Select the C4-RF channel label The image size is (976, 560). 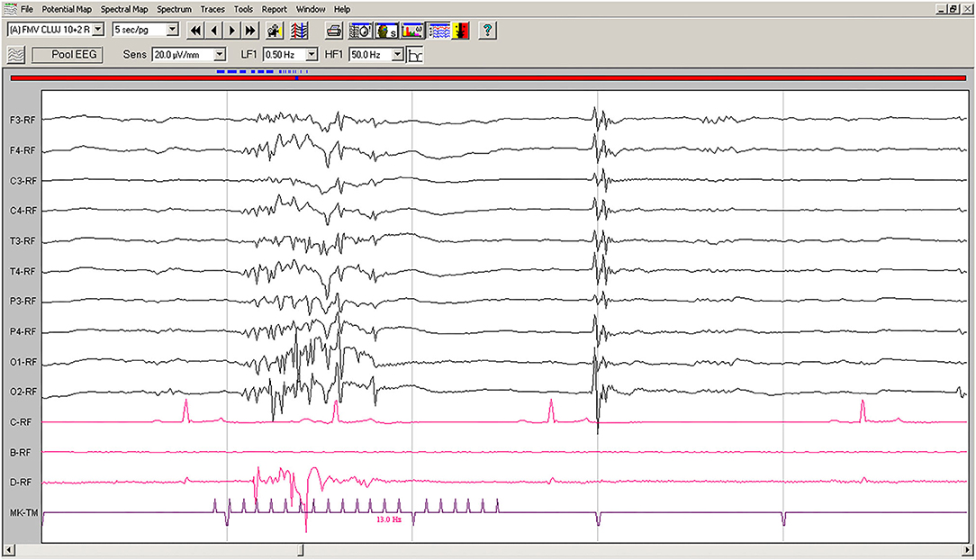click(23, 211)
